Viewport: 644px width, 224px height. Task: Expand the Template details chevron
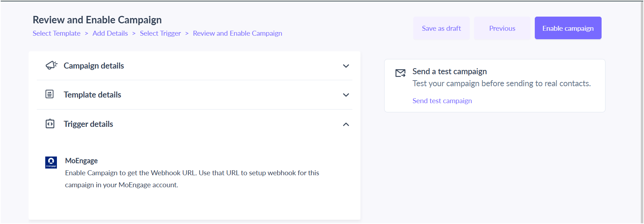346,95
